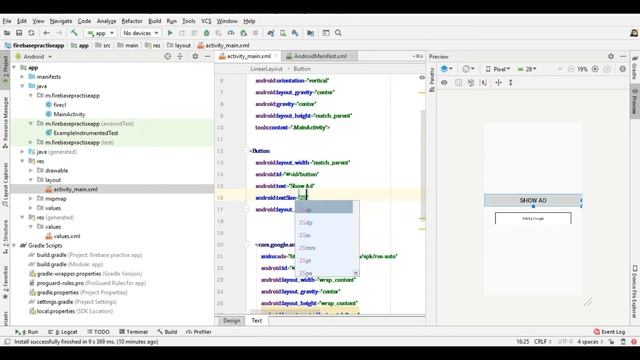Open the orientation dropdown in Preview
The height and width of the screenshot is (360, 640).
click(x=468, y=69)
